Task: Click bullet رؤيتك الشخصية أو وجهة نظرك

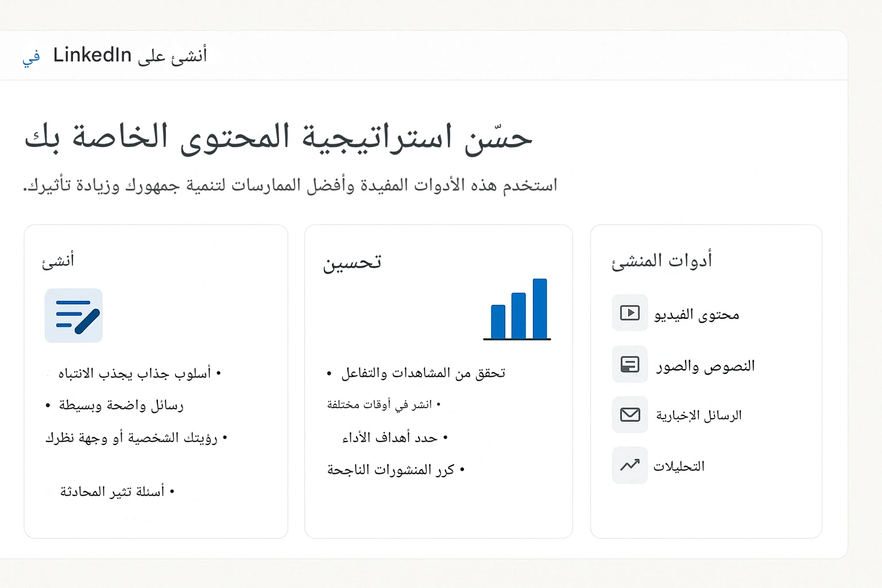Action: point(137,438)
